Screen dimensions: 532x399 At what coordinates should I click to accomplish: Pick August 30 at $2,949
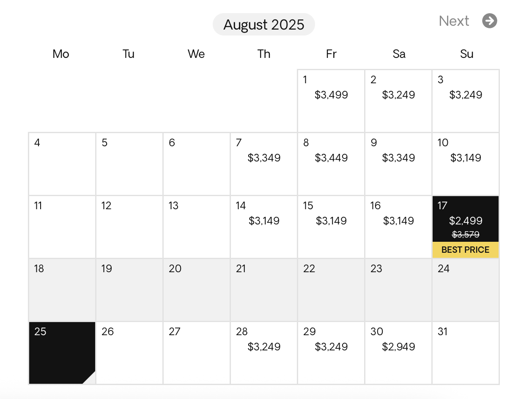(x=398, y=353)
